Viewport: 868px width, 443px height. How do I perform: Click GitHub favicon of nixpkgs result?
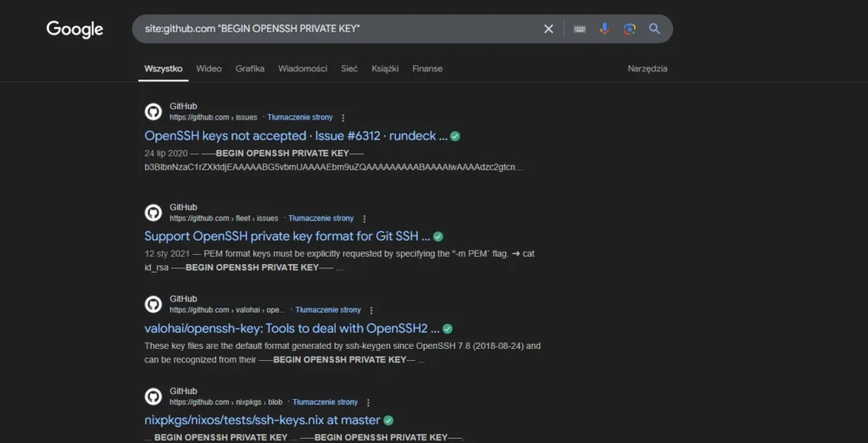click(153, 396)
